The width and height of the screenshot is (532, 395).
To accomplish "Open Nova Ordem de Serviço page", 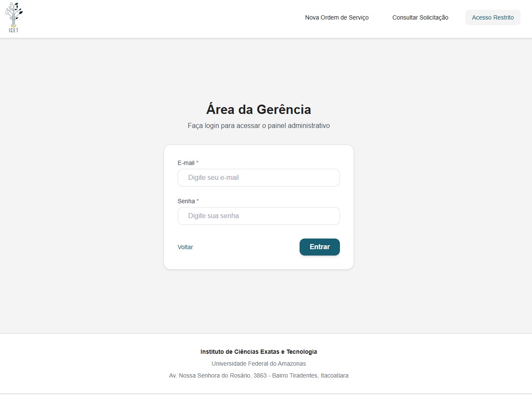I will (337, 17).
